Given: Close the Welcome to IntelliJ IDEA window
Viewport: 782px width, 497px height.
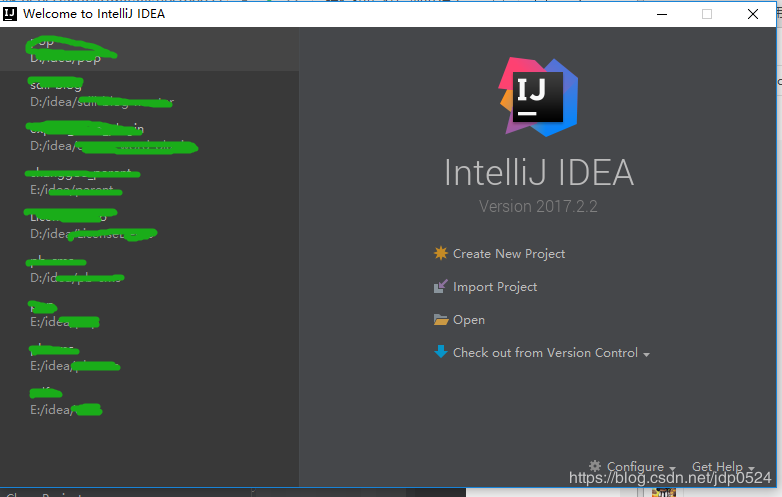Looking at the screenshot, I should pos(753,14).
